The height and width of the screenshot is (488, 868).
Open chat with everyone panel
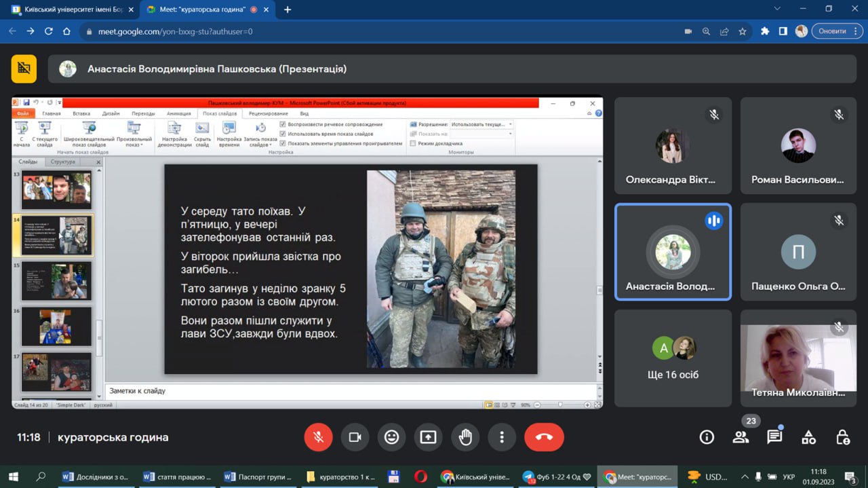[x=774, y=437]
